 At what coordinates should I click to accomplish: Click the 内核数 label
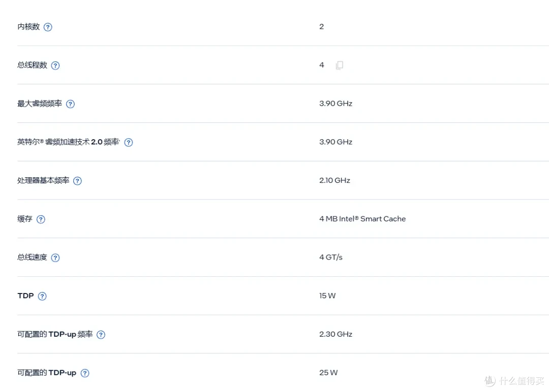[28, 26]
